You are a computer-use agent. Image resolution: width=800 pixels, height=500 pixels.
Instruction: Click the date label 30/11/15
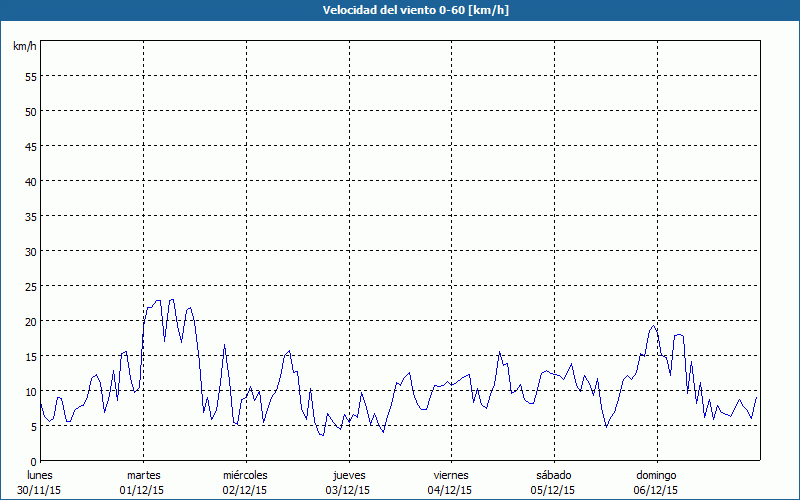40,490
